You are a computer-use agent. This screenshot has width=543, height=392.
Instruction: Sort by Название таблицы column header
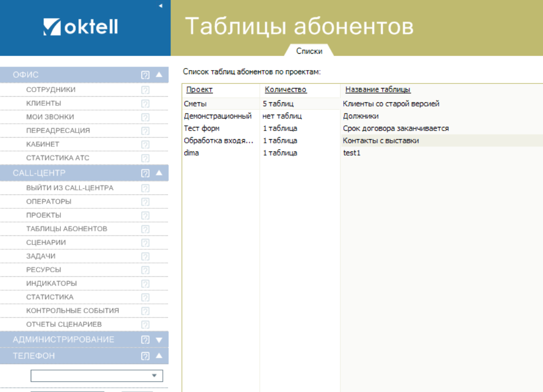pos(378,90)
